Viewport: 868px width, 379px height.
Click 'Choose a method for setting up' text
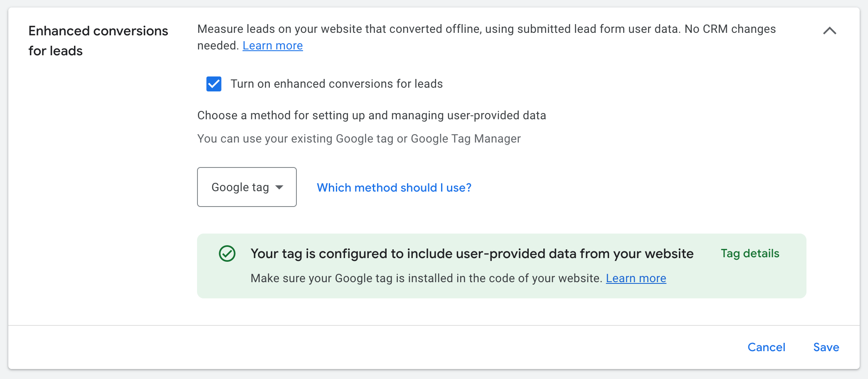click(x=372, y=116)
